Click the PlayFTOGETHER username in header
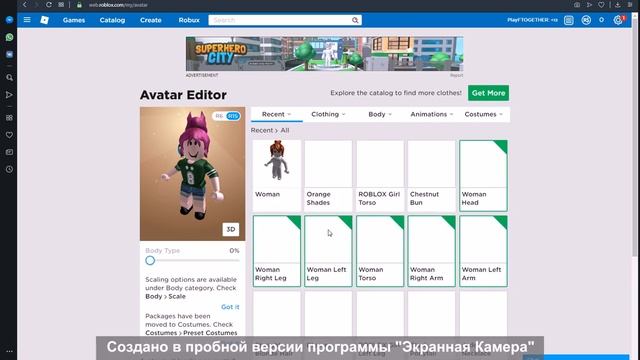This screenshot has width=640, height=360. (x=532, y=20)
